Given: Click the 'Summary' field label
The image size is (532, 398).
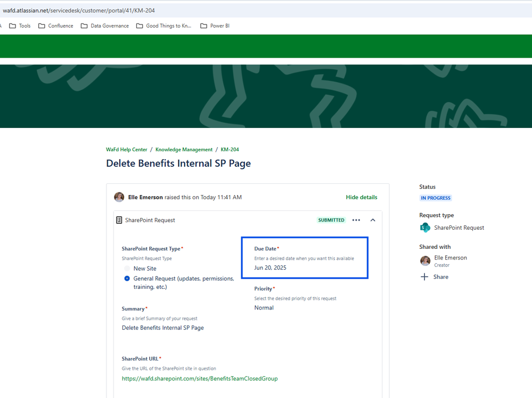Looking at the screenshot, I should (x=133, y=308).
